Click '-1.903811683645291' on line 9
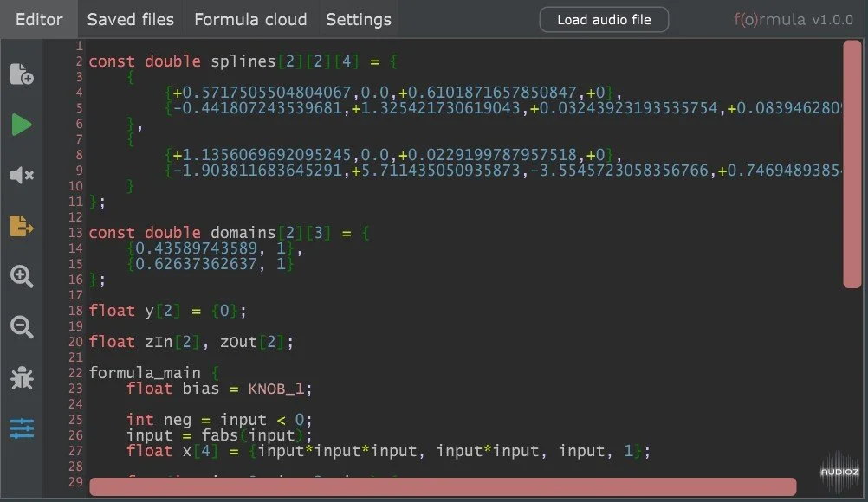 pyautogui.click(x=257, y=171)
